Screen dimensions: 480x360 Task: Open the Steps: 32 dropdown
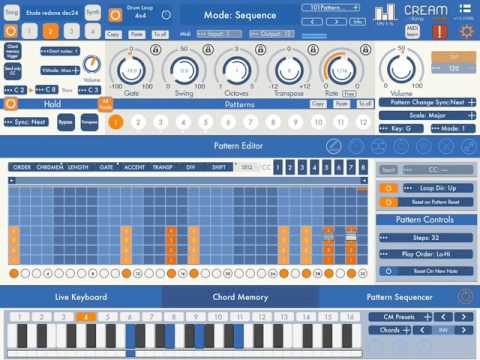[x=426, y=238]
